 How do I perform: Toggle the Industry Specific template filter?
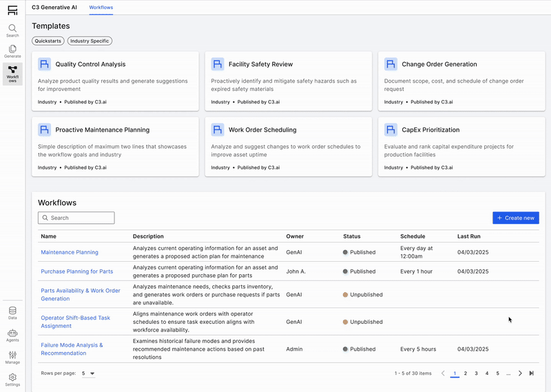point(90,41)
